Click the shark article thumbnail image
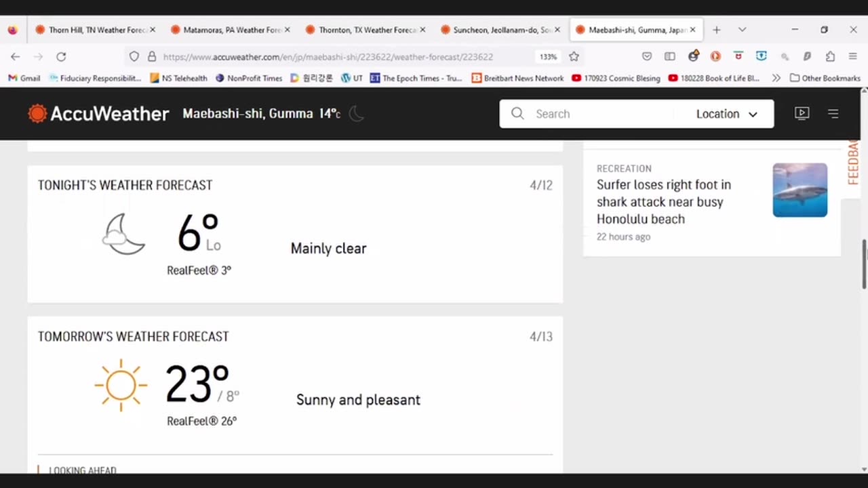This screenshot has height=488, width=868. pos(800,190)
